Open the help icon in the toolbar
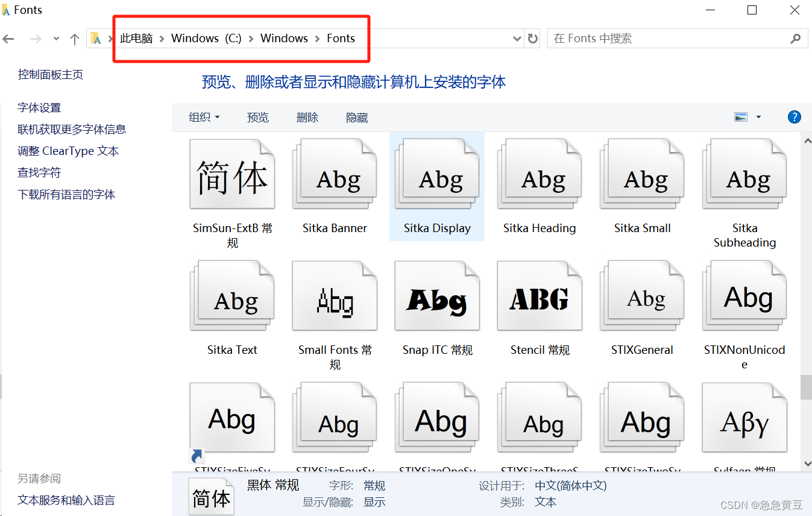Viewport: 812px width, 516px height. pos(795,117)
